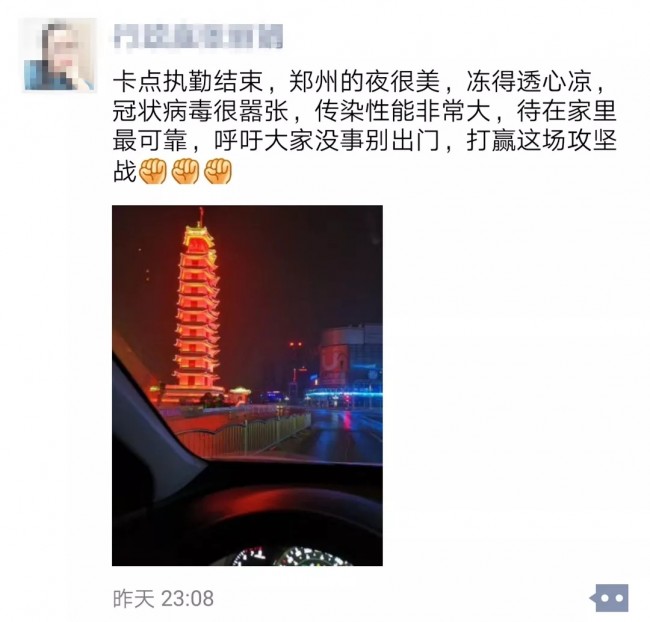Click the dashboard gauges at photo bottom

pyautogui.click(x=292, y=556)
